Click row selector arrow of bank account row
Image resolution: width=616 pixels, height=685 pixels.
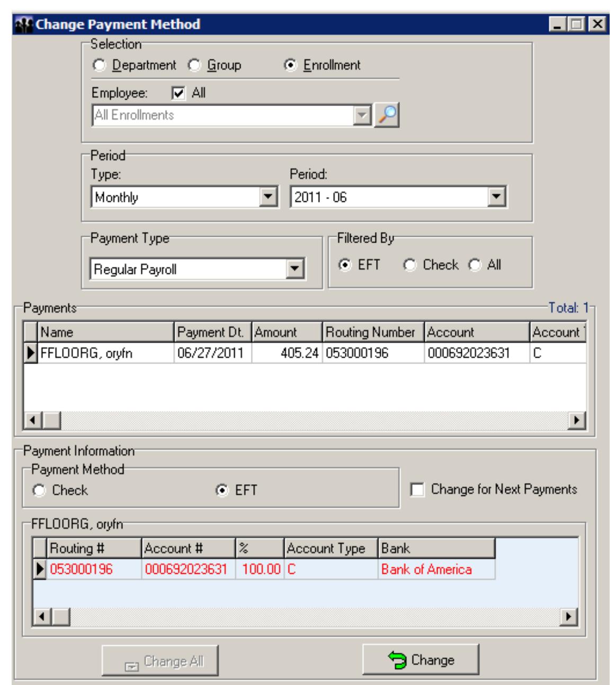(40, 570)
